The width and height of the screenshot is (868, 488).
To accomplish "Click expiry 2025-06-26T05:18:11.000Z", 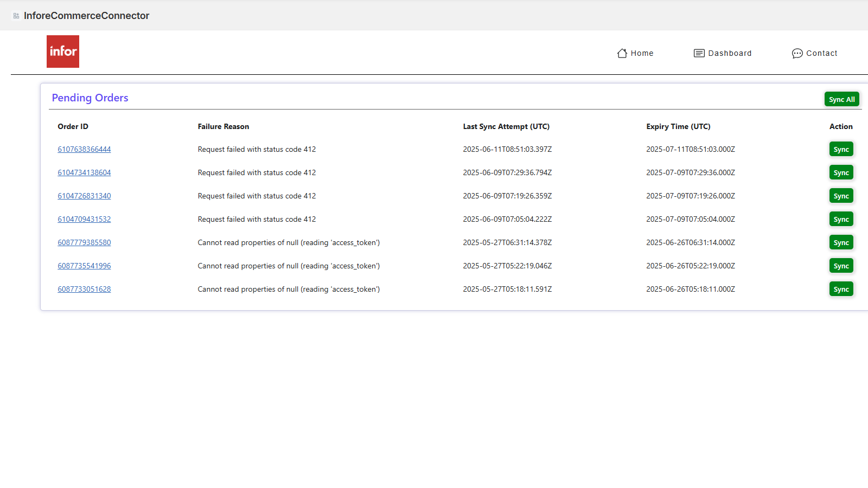I will coord(691,289).
